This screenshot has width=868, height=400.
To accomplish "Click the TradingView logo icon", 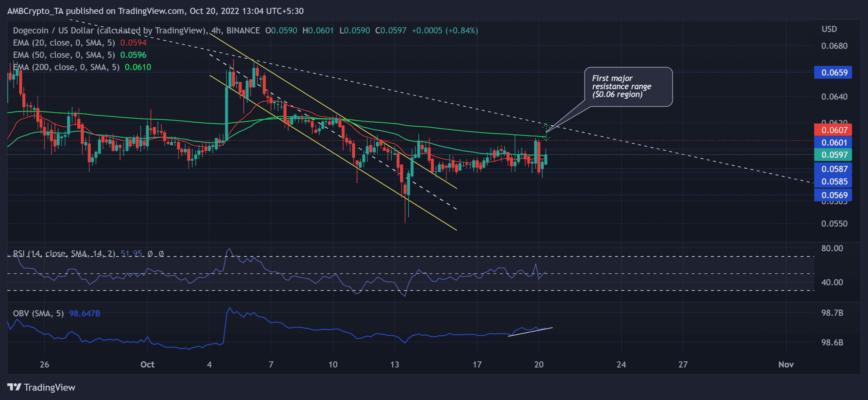I will click(x=14, y=387).
